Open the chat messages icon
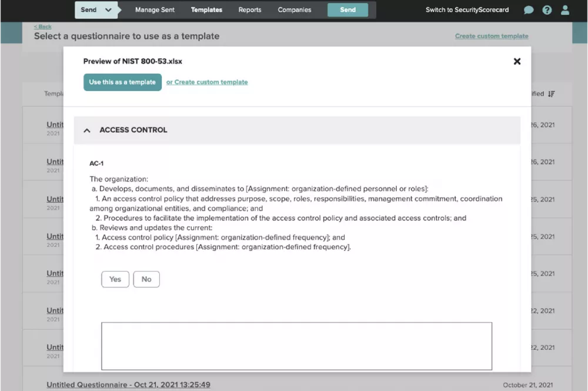The height and width of the screenshot is (391, 588). 529,10
